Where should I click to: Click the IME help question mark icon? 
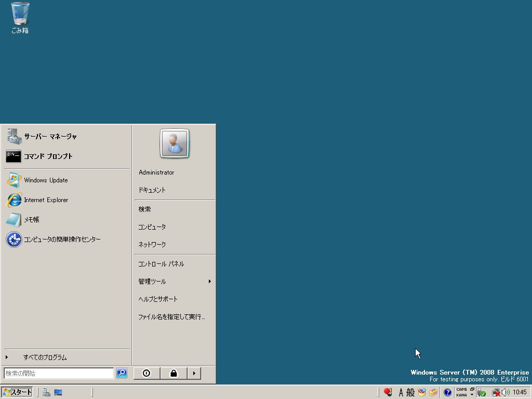447,392
